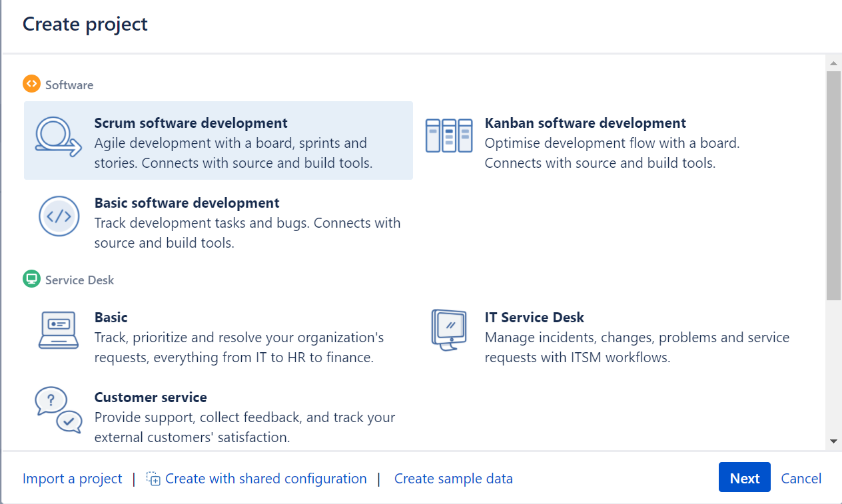
Task: Click the Scrum software development loop icon
Action: [59, 136]
